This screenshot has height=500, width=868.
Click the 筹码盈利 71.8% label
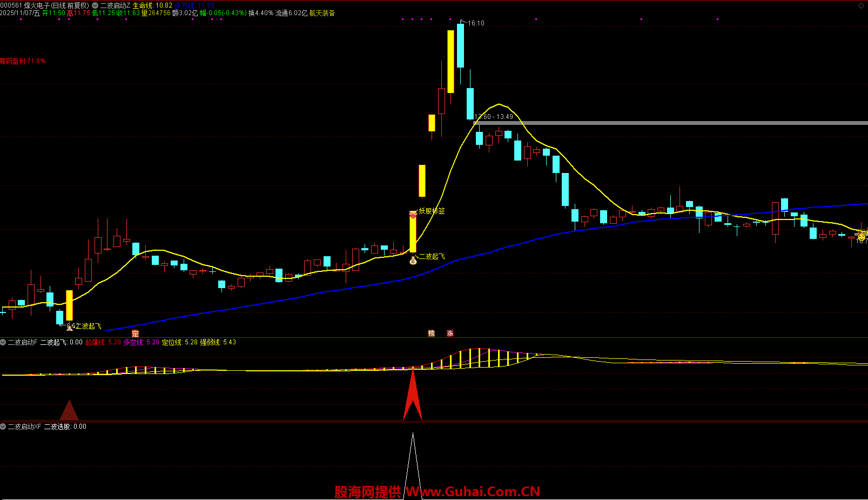click(x=23, y=61)
